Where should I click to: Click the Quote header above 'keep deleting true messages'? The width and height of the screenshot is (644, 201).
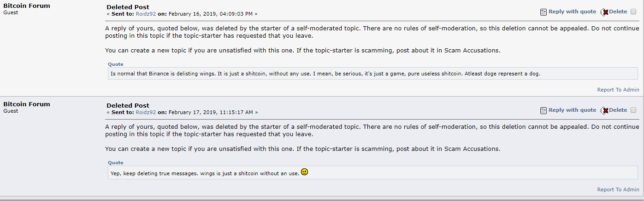tap(116, 163)
